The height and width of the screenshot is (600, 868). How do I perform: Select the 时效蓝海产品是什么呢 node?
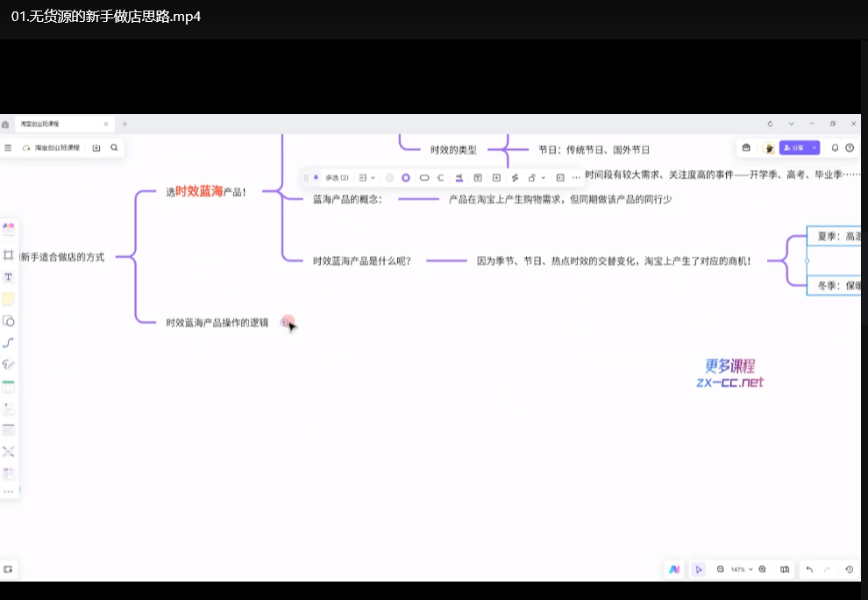click(362, 261)
